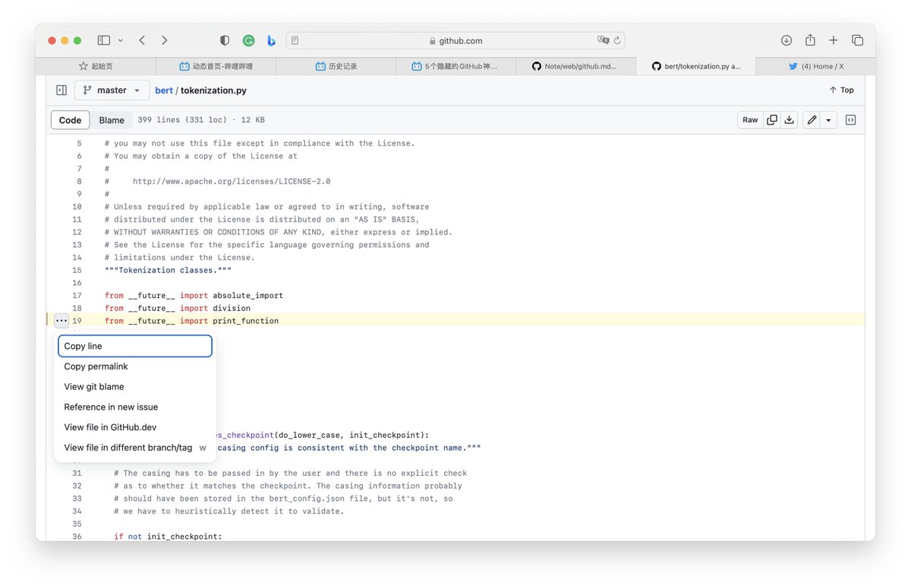Switch to the Note/web/github.md tab
The height and width of the screenshot is (588, 911).
[576, 67]
